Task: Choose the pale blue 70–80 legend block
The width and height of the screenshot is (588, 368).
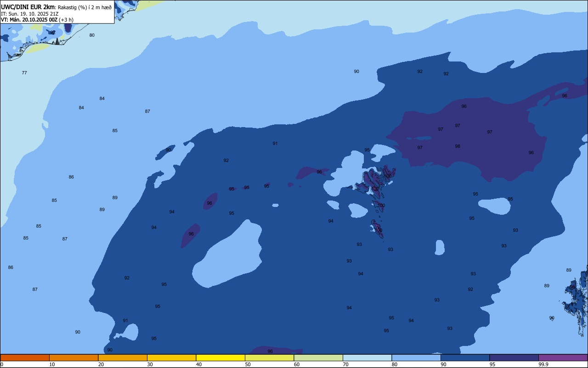Action: click(367, 357)
